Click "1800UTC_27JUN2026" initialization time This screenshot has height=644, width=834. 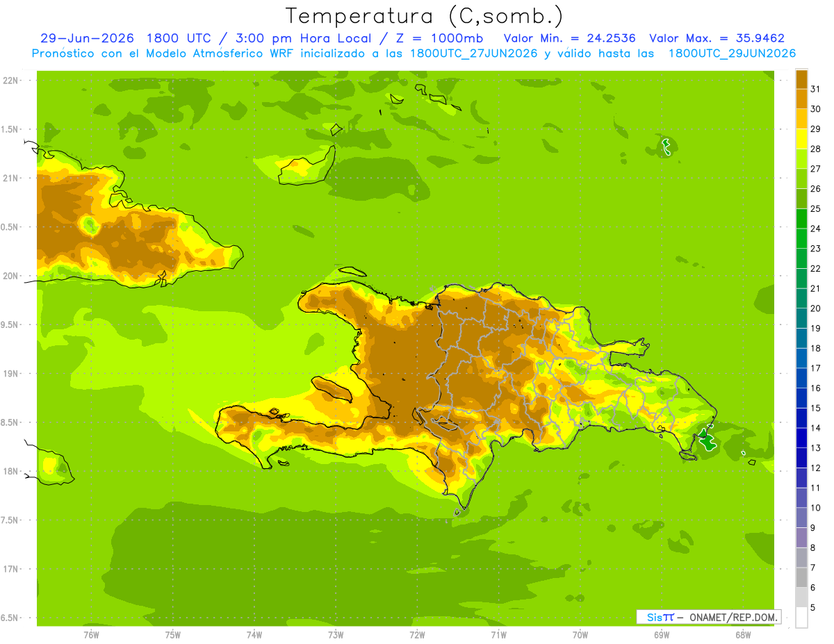point(474,53)
